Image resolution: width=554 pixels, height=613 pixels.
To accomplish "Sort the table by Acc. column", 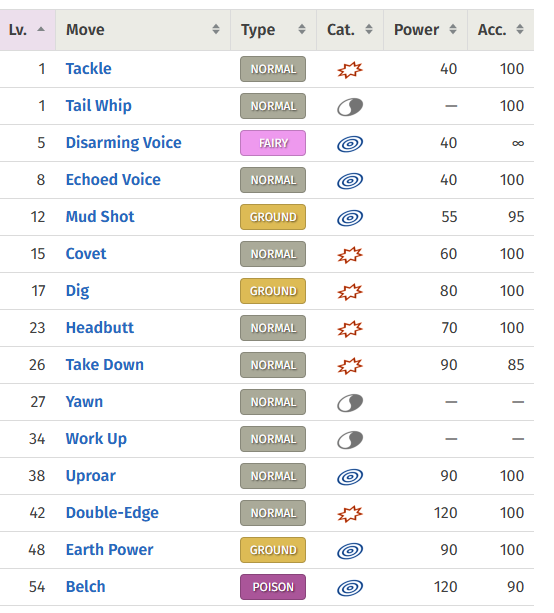I will (501, 30).
